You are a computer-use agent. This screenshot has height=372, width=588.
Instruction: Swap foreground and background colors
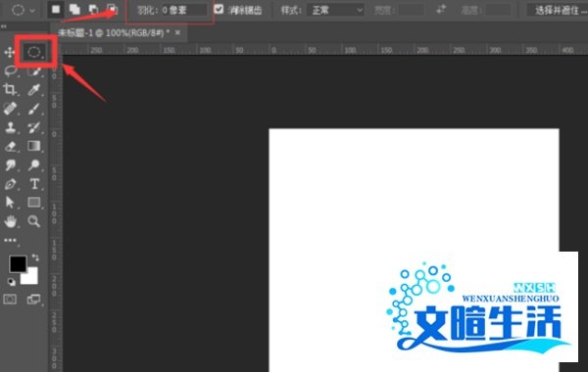click(35, 257)
